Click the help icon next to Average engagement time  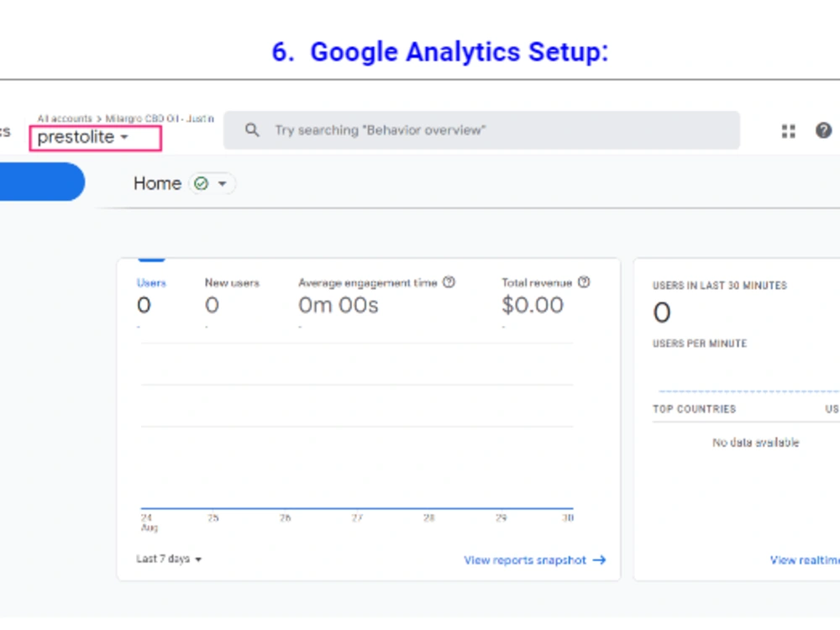(x=449, y=282)
